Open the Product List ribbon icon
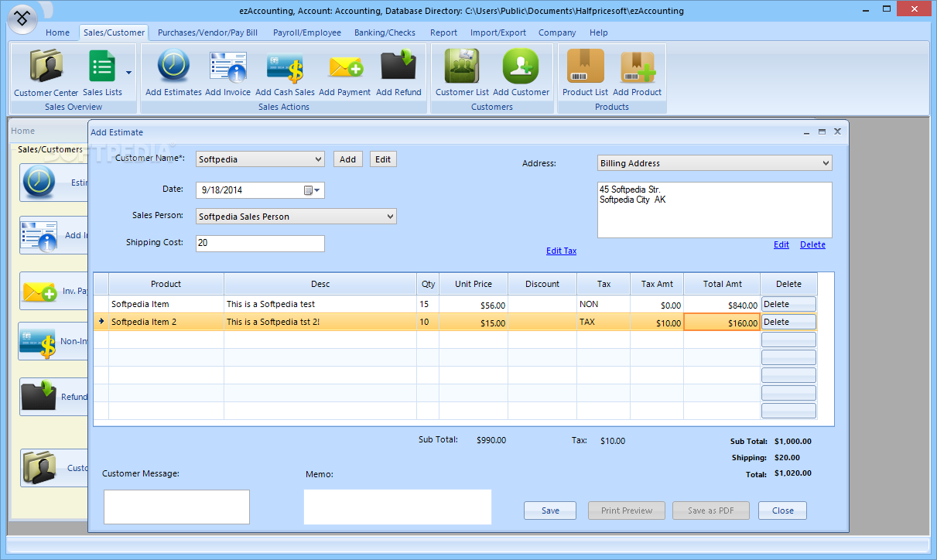The image size is (937, 560). click(x=585, y=73)
